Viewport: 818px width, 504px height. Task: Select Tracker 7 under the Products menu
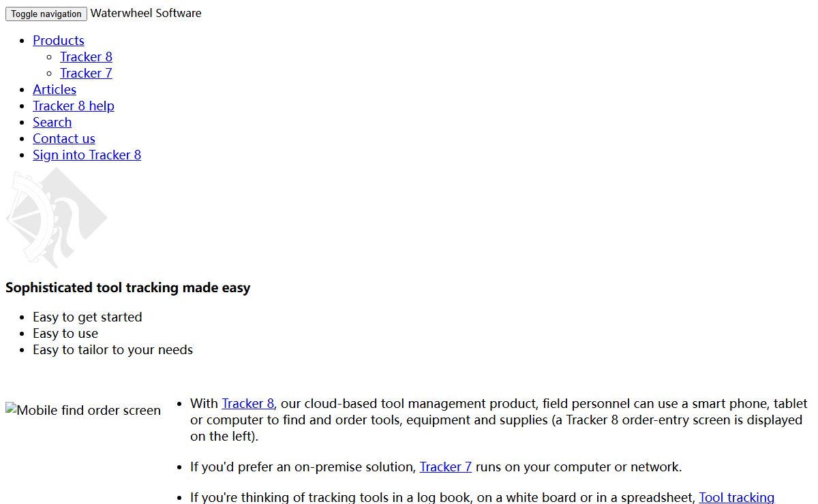(x=86, y=74)
